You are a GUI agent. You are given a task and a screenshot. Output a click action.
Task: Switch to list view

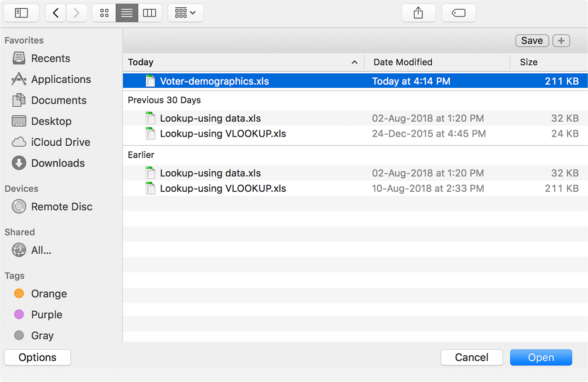[x=127, y=13]
